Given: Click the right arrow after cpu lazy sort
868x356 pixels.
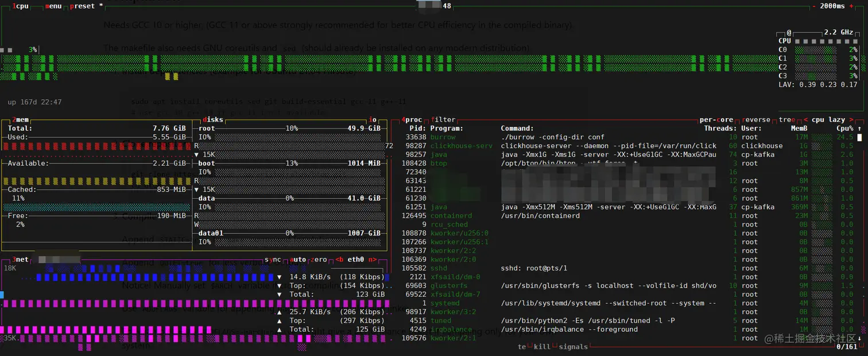Looking at the screenshot, I should (851, 120).
